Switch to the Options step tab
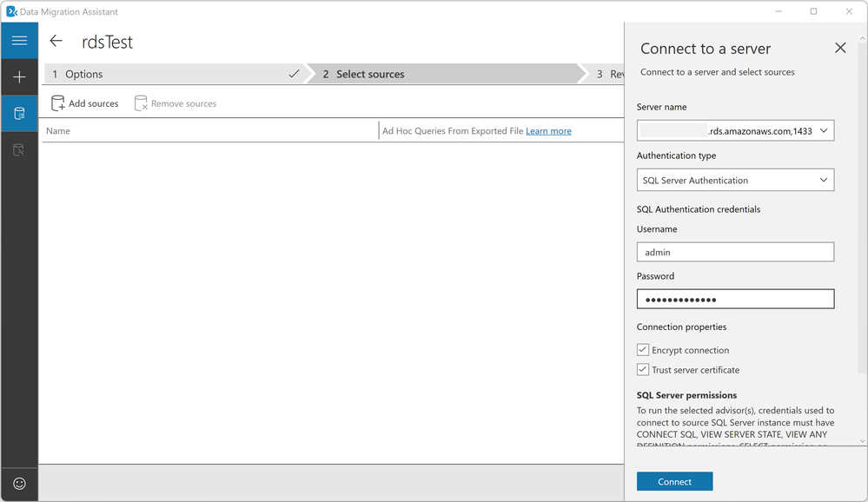868x502 pixels. coord(174,74)
